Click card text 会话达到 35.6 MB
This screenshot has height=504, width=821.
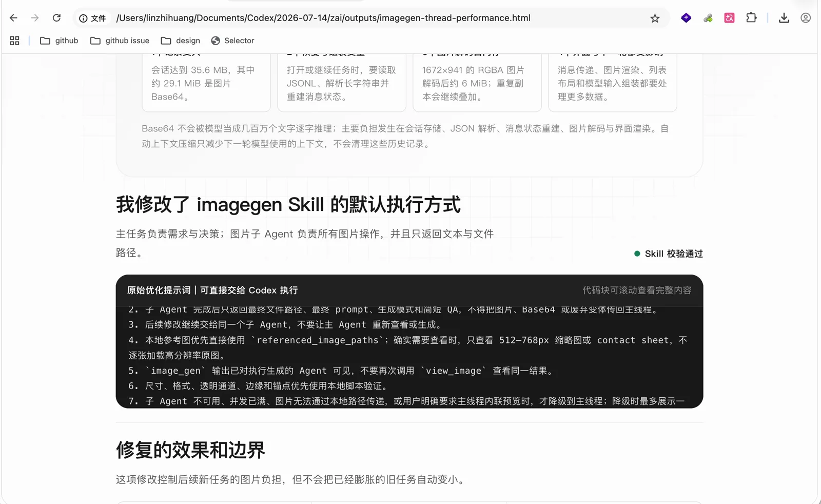(203, 83)
